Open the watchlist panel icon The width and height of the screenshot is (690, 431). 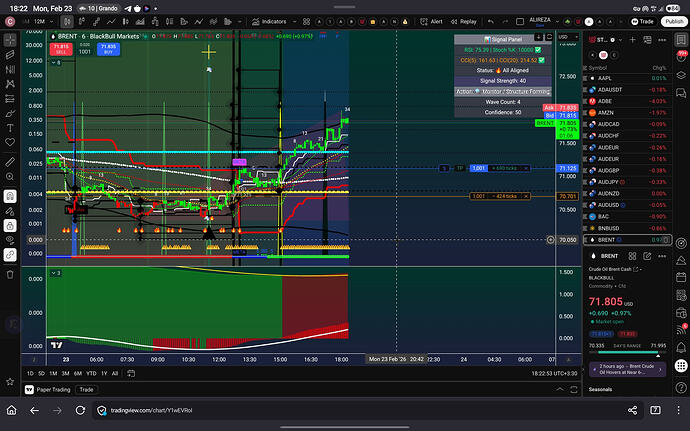pos(681,40)
